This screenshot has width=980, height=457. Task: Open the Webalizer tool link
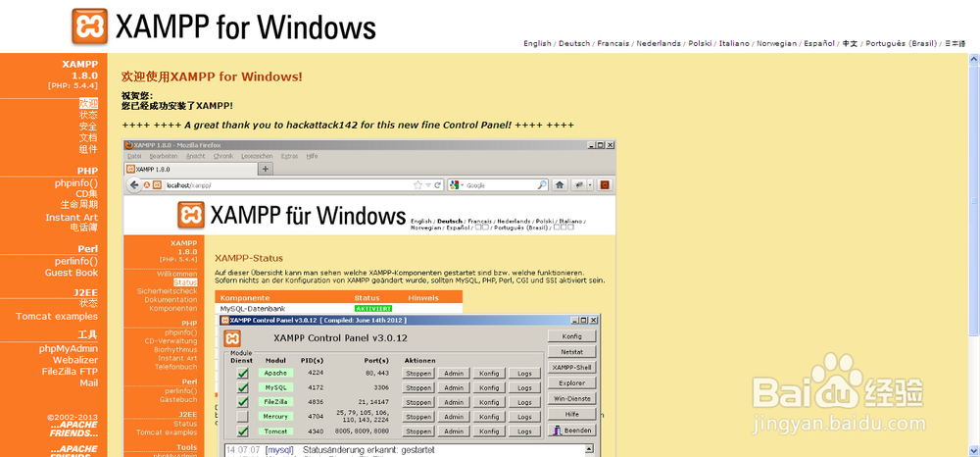(x=75, y=360)
